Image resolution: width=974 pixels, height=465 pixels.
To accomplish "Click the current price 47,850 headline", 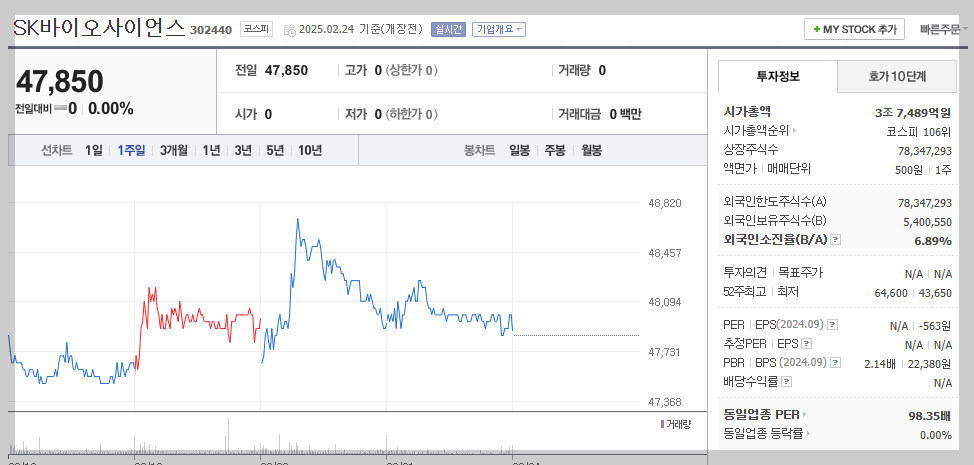I will pos(60,81).
